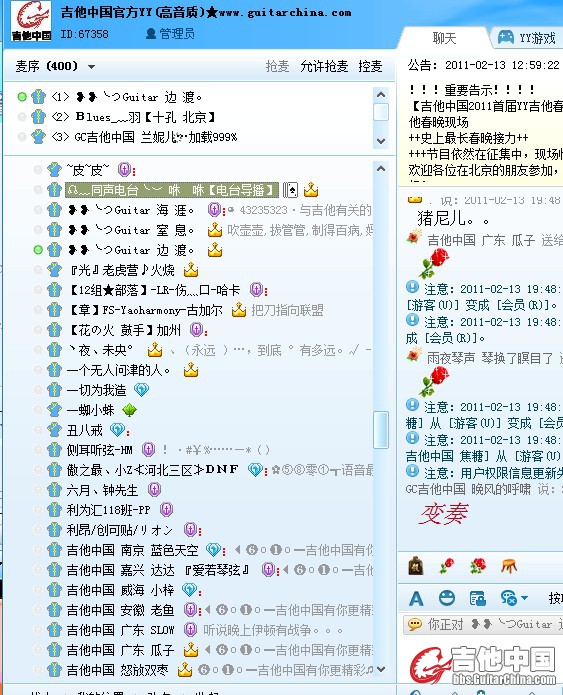563x695 pixels.
Task: Toggle the green status dot of mic queue entry <1>
Action: coord(22,97)
